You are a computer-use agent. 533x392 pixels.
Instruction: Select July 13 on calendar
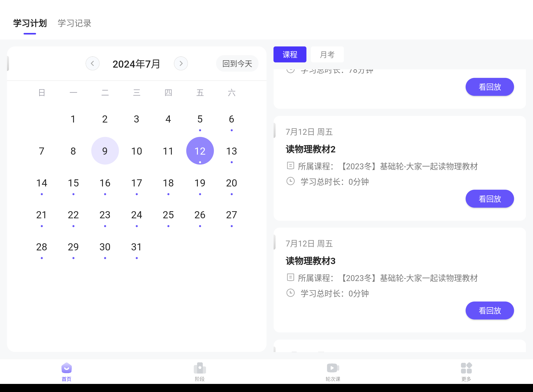tap(231, 151)
